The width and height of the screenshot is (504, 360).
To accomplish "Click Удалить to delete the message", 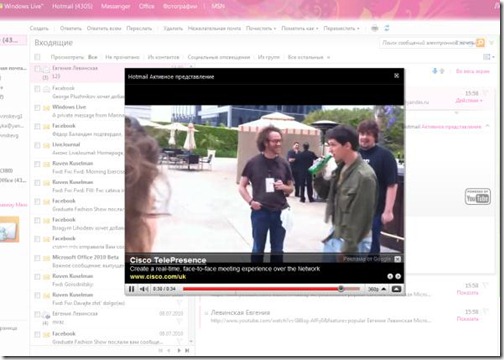I will 173,28.
